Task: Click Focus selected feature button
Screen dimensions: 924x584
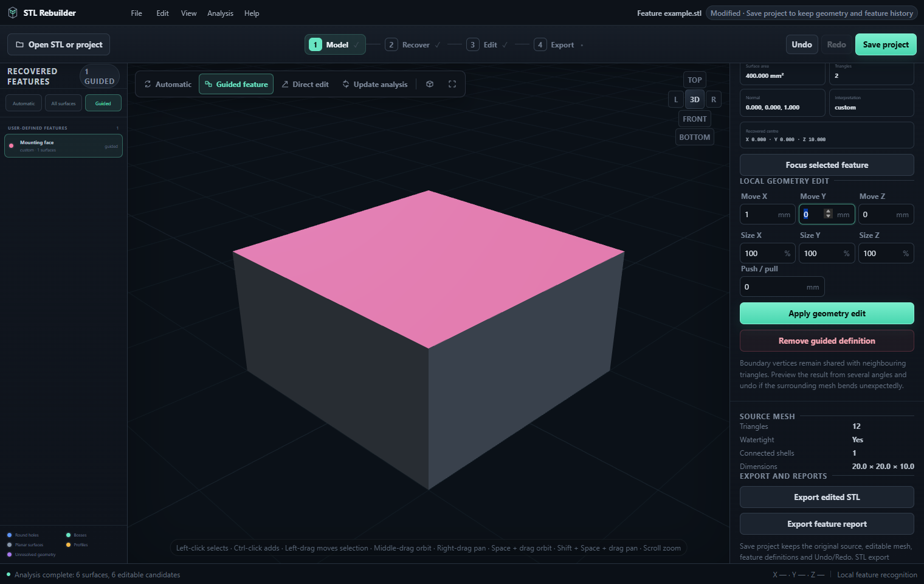Action: click(827, 165)
